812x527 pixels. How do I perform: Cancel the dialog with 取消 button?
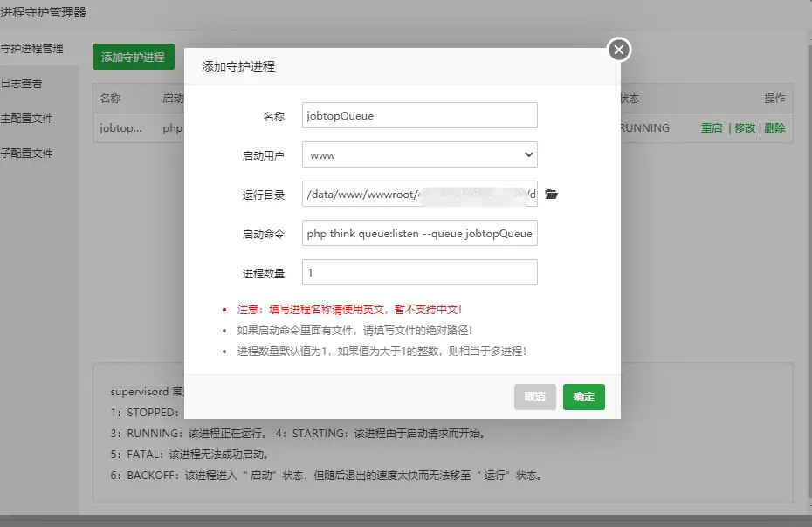pos(534,396)
